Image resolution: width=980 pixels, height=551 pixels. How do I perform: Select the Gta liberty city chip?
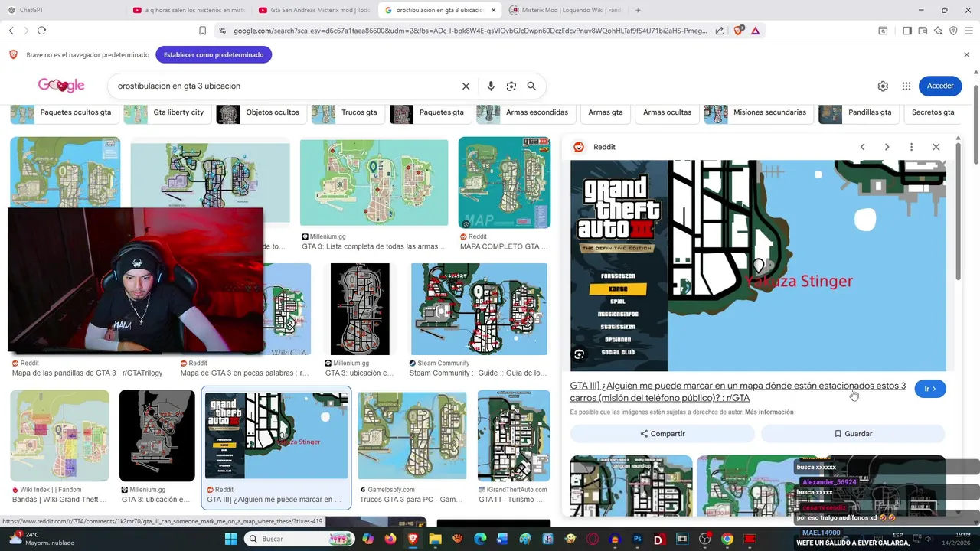pos(167,113)
